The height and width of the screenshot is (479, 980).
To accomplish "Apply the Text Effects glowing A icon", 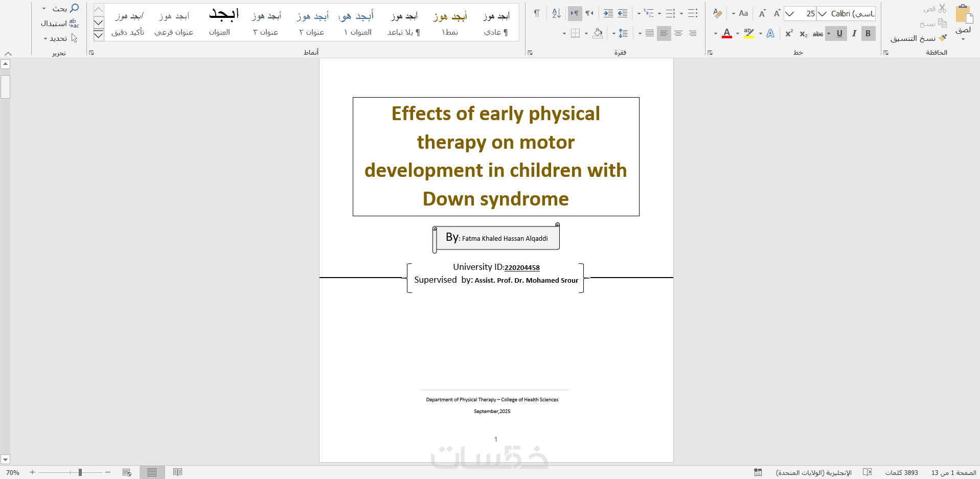I will [x=770, y=34].
